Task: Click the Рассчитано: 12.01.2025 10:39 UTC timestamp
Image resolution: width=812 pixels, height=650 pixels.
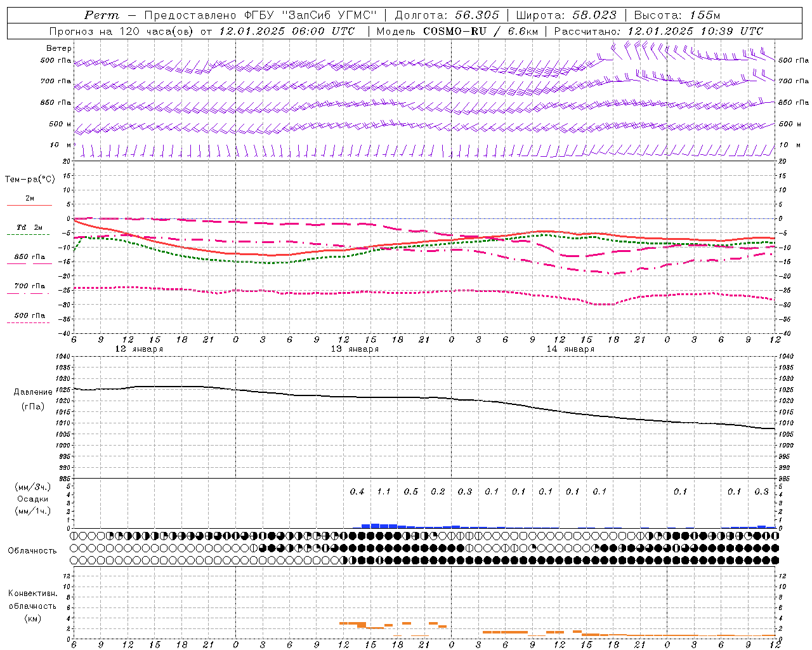Action: pyautogui.click(x=658, y=31)
